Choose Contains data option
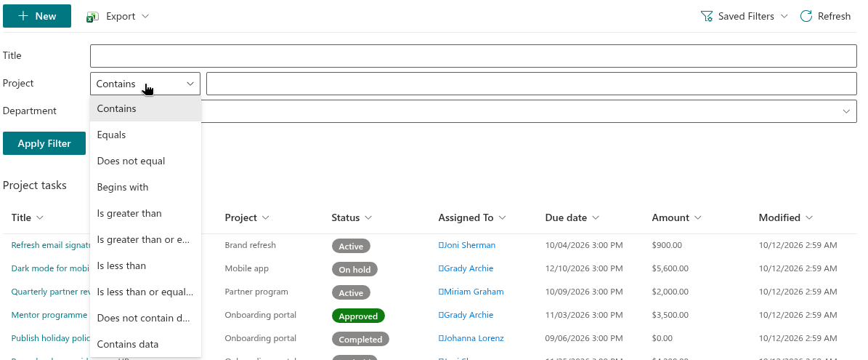This screenshot has height=360, width=868. tap(145, 344)
